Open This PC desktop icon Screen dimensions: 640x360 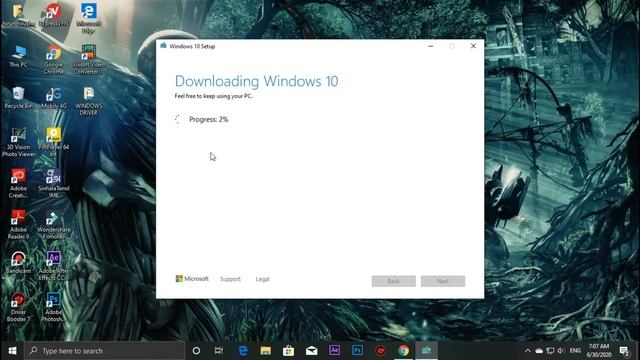click(x=18, y=56)
